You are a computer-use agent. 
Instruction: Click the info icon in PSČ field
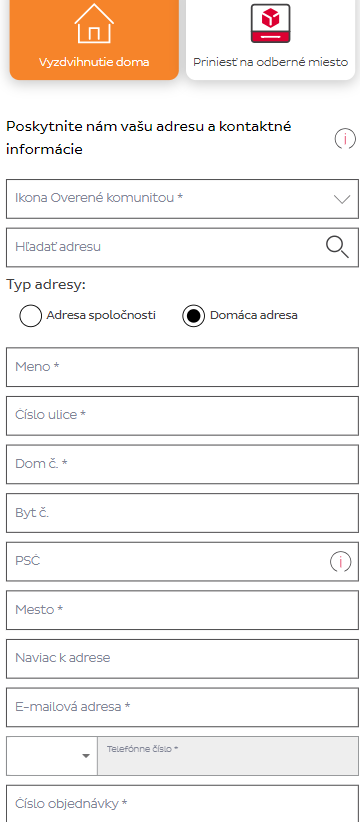tap(341, 562)
